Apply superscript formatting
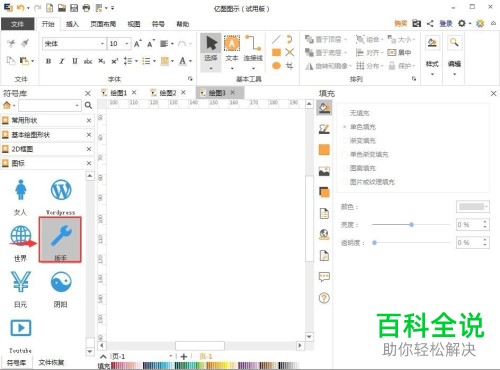 tap(115, 61)
